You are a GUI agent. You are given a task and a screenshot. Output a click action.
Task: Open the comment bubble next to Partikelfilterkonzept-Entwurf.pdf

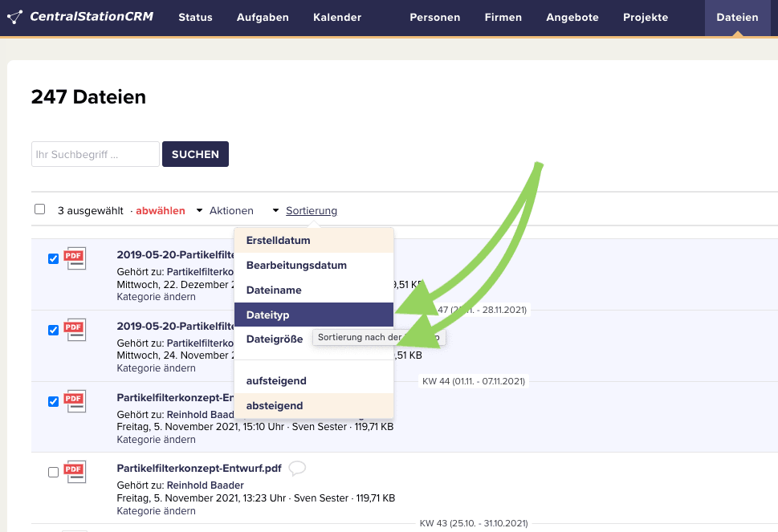(296, 468)
